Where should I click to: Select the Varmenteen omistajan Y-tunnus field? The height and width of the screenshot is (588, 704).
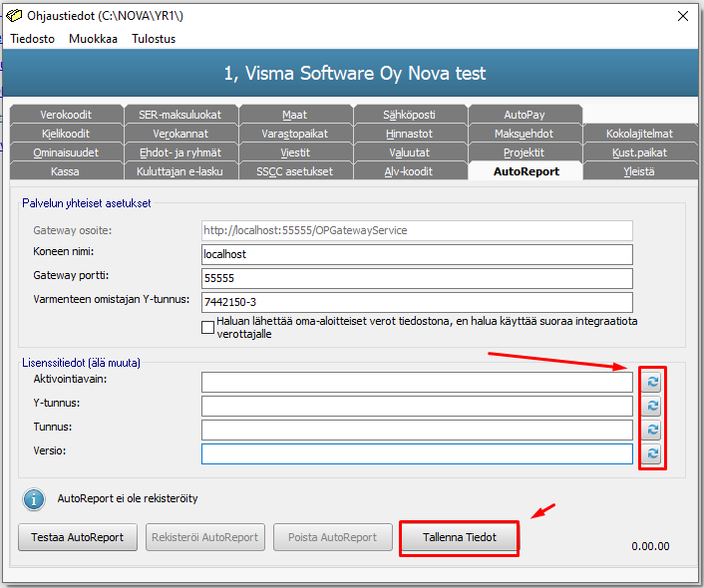click(x=417, y=302)
